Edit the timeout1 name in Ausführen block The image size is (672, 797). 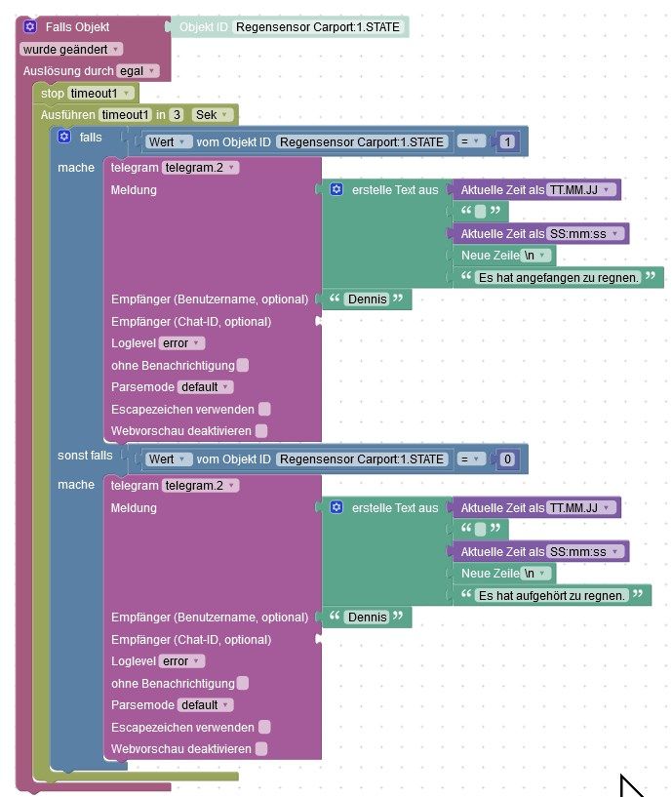[125, 115]
